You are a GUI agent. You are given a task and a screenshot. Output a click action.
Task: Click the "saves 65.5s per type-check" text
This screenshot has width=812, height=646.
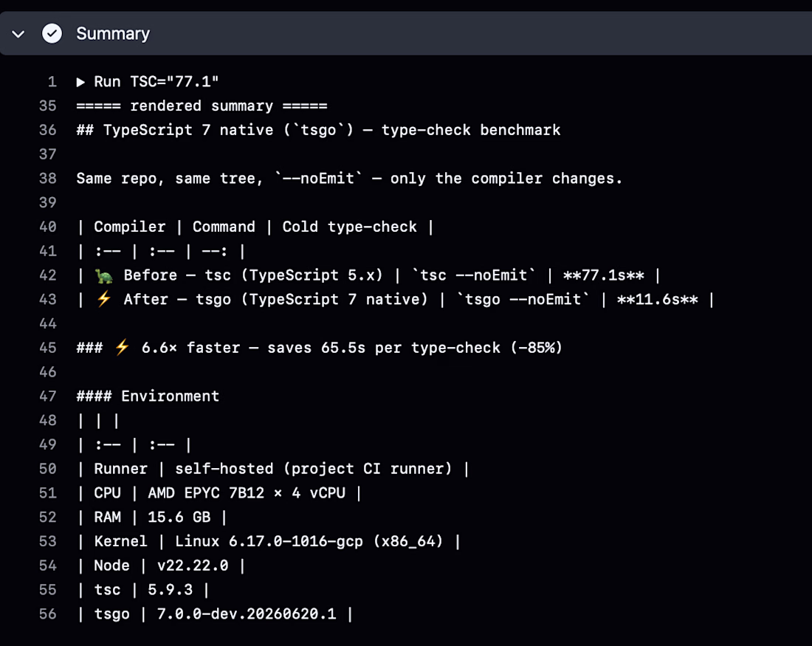pos(384,348)
